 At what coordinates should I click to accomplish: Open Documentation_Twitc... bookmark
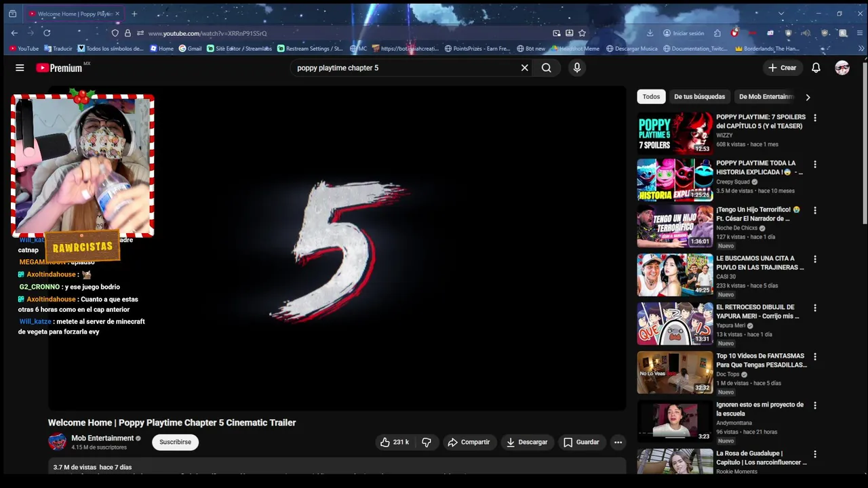point(696,49)
